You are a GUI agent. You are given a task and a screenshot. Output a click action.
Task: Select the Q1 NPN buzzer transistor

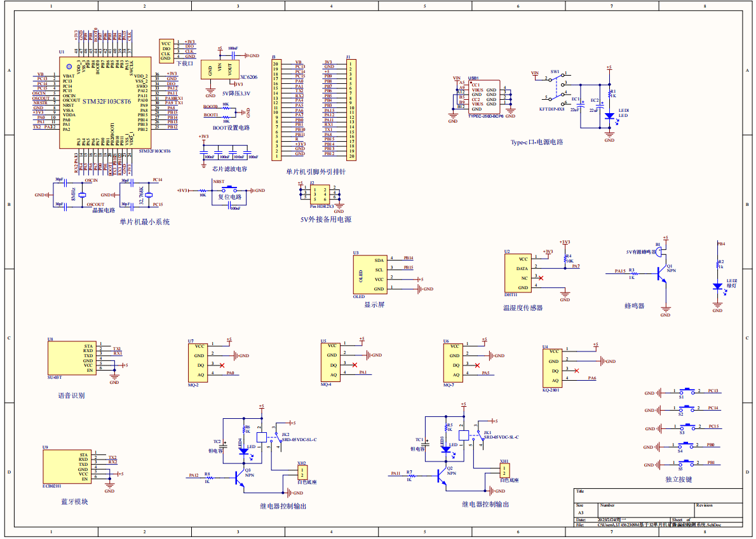[663, 272]
